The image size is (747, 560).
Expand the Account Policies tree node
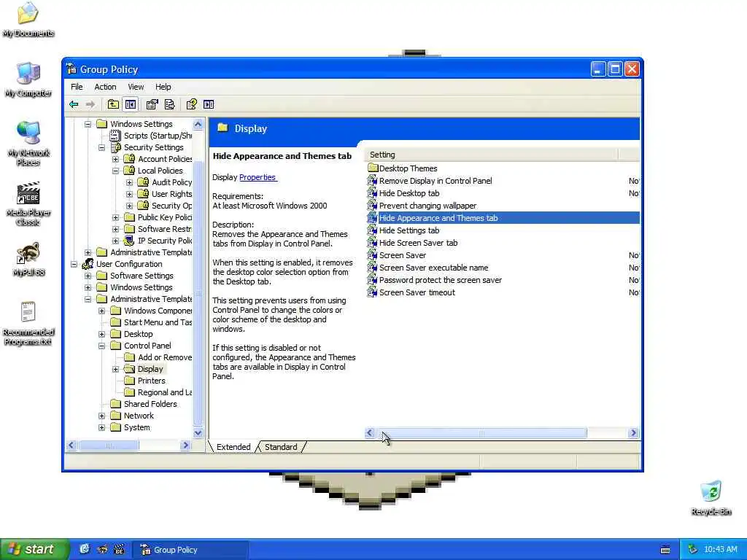[115, 159]
